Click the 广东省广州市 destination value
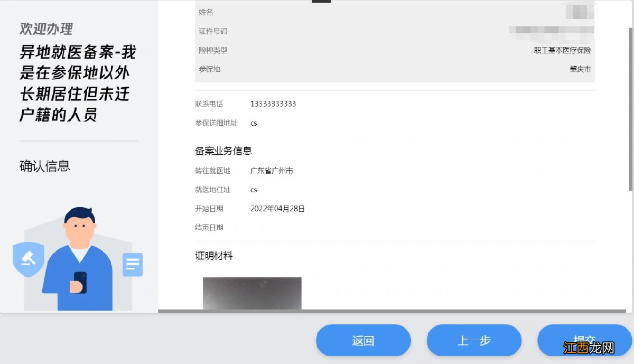Image resolution: width=634 pixels, height=364 pixels. (x=273, y=171)
